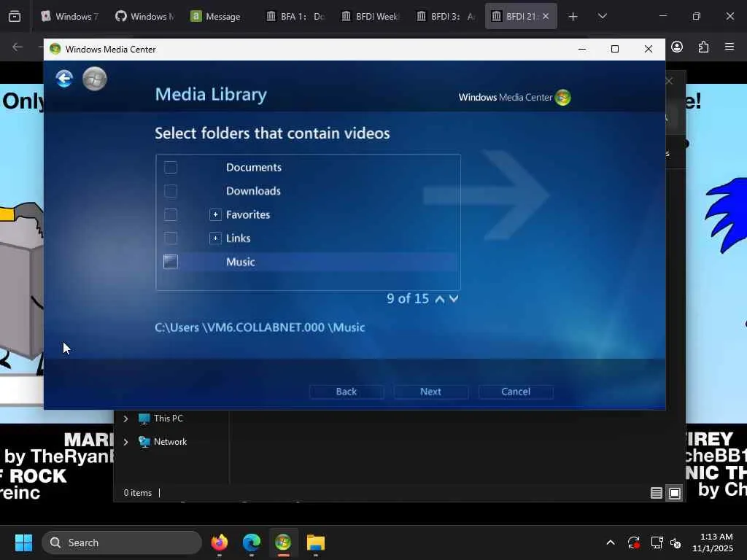Click the Cancel button
Image resolution: width=747 pixels, height=560 pixels.
point(516,392)
